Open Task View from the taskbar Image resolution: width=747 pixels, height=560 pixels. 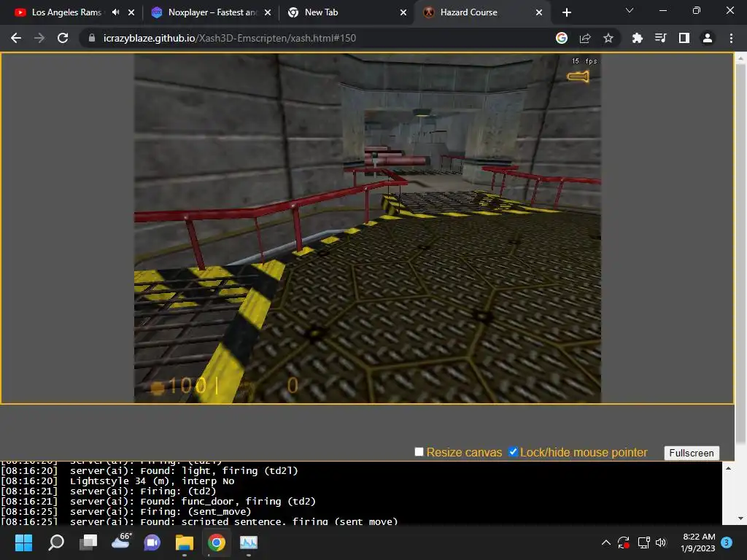pos(88,542)
